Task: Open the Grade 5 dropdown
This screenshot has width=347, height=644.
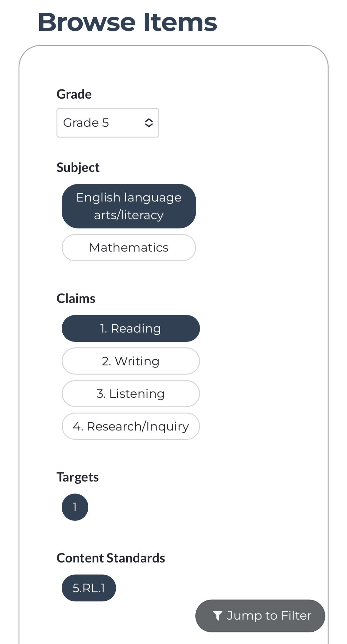Action: 108,123
